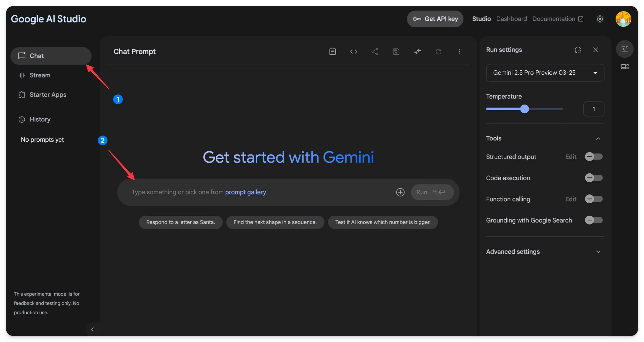Click the plus insert media icon
This screenshot has width=644, height=342.
click(x=400, y=192)
